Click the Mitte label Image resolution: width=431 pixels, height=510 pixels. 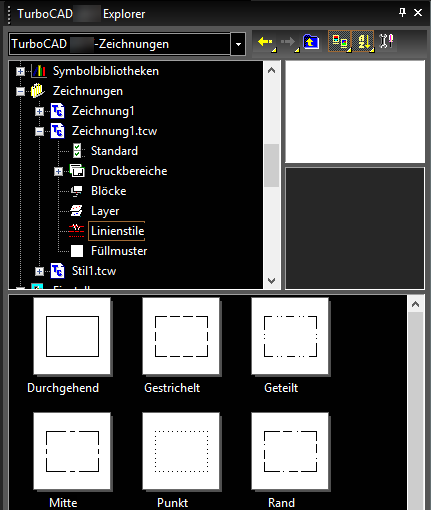[63, 503]
